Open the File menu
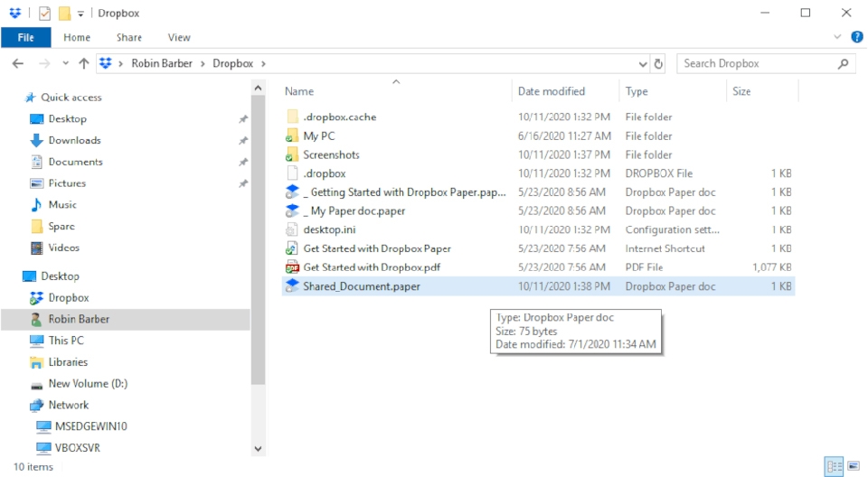This screenshot has width=868, height=477. tap(26, 37)
